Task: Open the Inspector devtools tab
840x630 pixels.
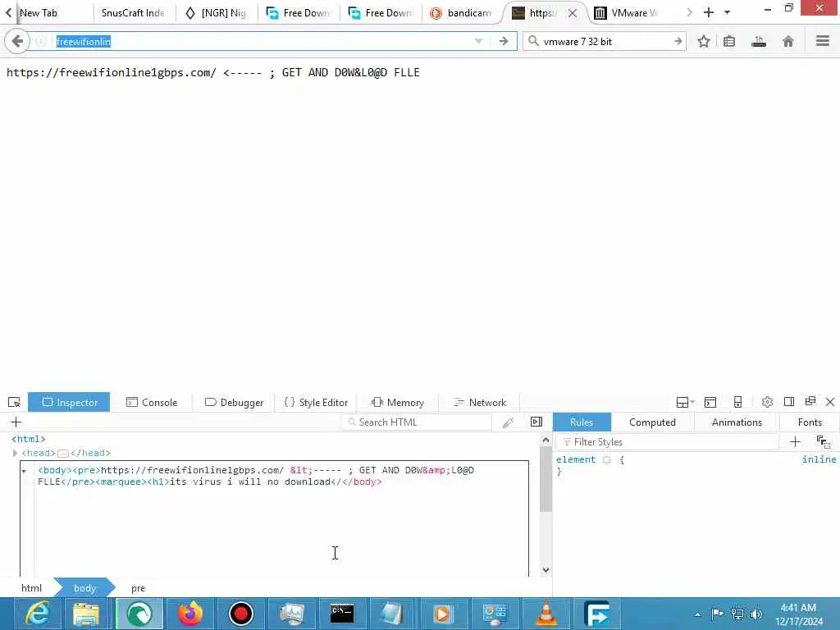Action: (69, 402)
